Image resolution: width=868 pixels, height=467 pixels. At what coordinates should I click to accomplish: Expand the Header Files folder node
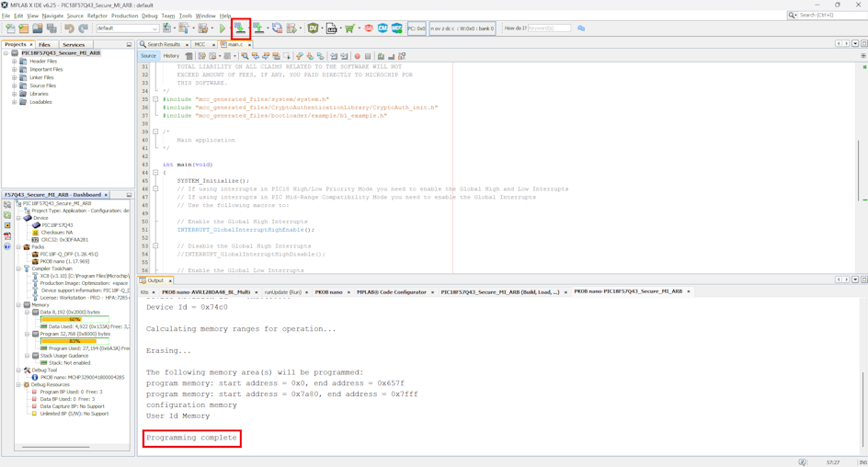tap(15, 62)
